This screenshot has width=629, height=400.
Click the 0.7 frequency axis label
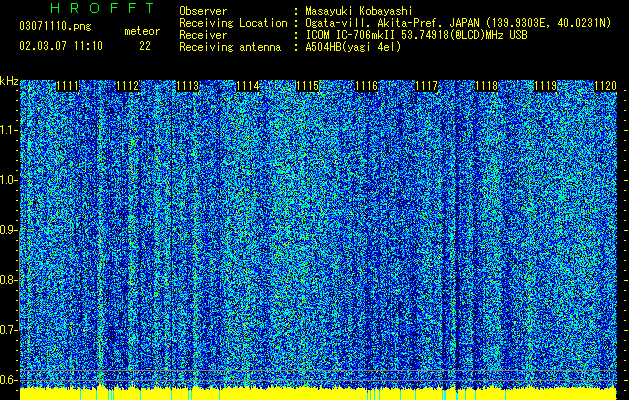tap(8, 330)
